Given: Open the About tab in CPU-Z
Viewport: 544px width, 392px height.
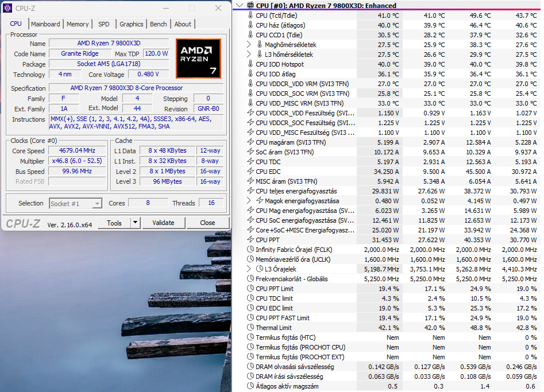Looking at the screenshot, I should [183, 24].
